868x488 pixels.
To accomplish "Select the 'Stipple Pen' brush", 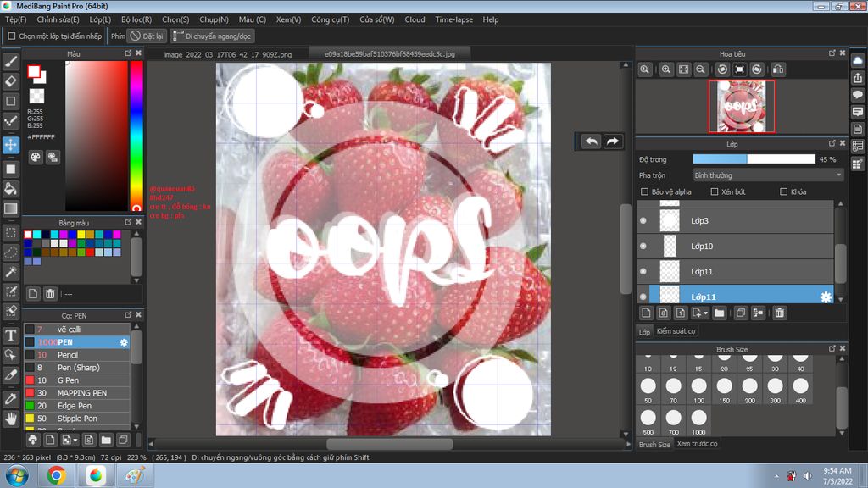I will [x=77, y=419].
